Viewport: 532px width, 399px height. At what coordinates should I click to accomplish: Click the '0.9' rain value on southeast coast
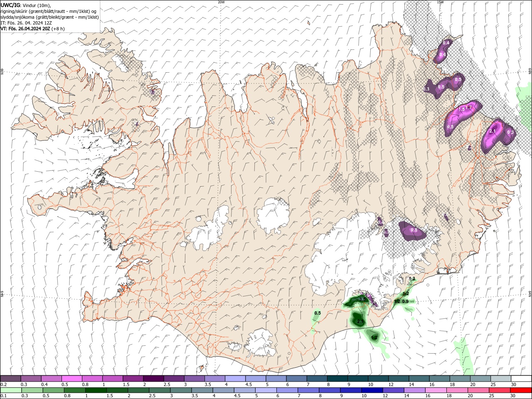405,301
